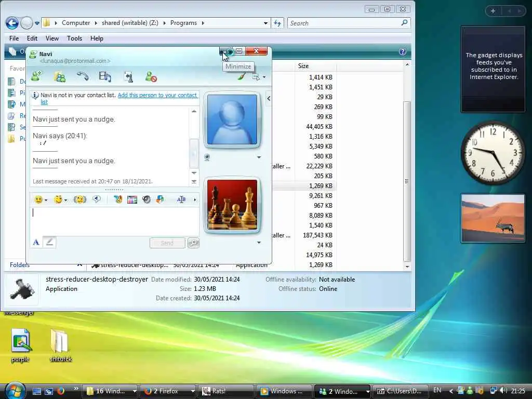Click chat history scroll up arrow

pos(194,111)
